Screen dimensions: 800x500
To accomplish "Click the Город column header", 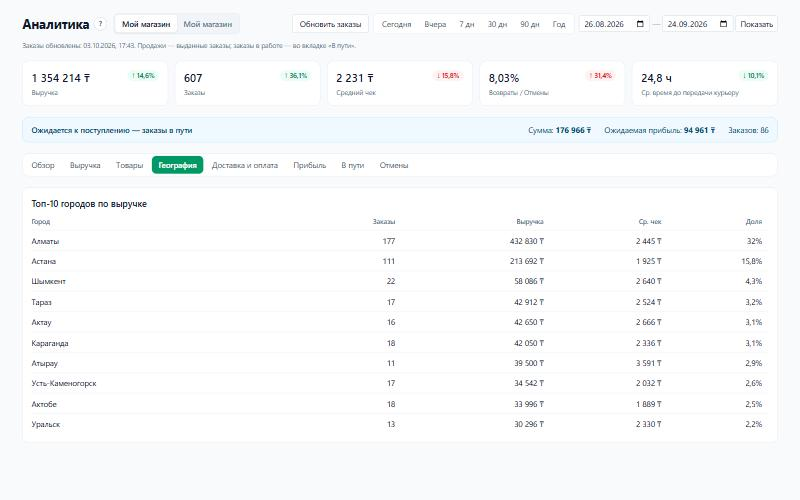I will [x=41, y=221].
